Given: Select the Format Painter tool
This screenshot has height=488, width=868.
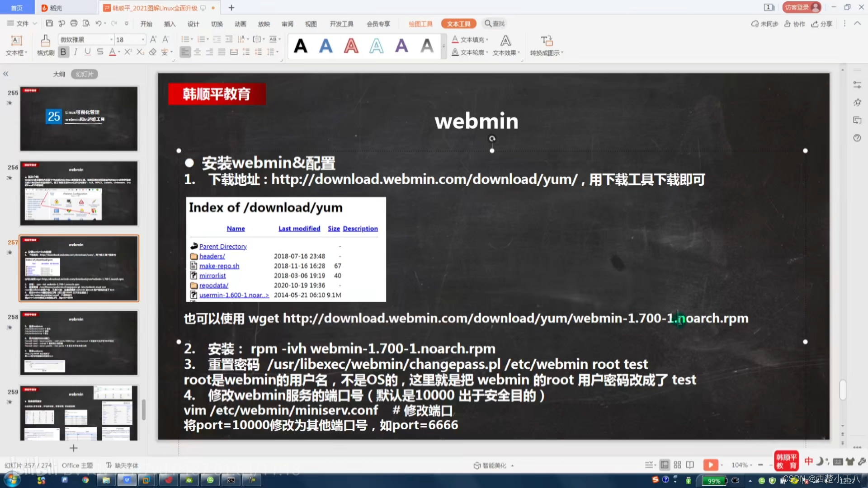Looking at the screenshot, I should pos(45,45).
